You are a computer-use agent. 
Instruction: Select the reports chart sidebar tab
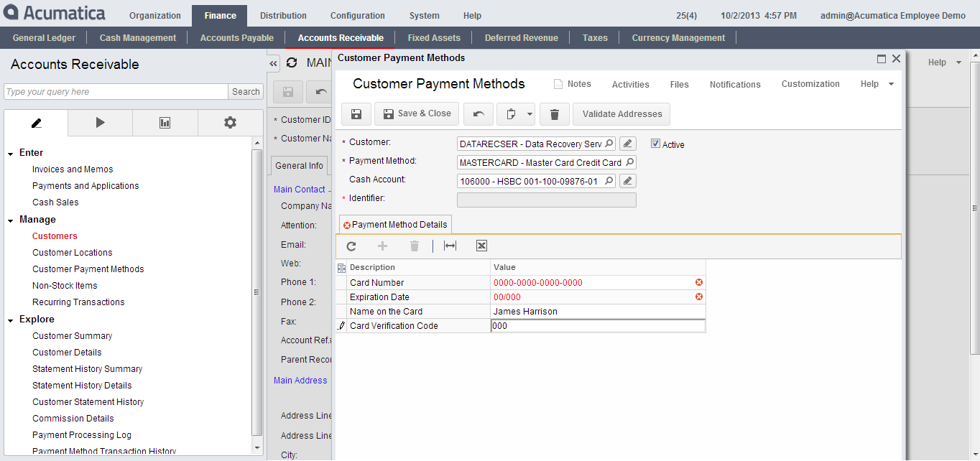(x=165, y=123)
